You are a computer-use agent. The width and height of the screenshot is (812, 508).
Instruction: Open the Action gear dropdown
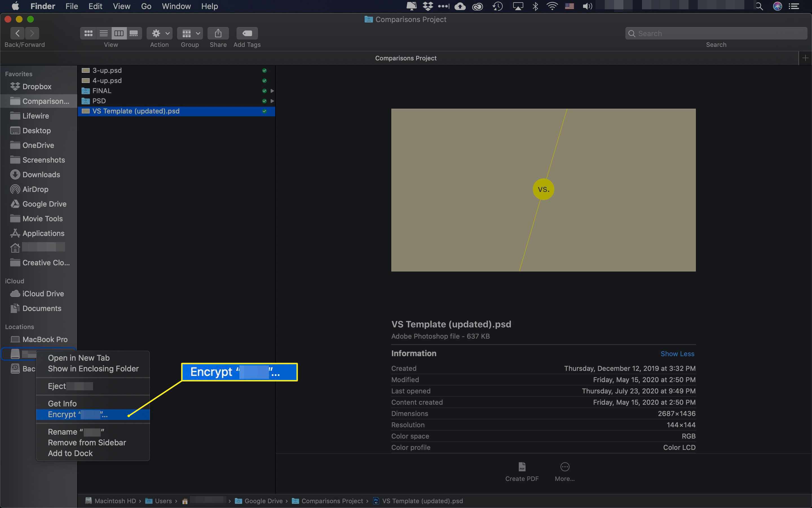point(160,33)
